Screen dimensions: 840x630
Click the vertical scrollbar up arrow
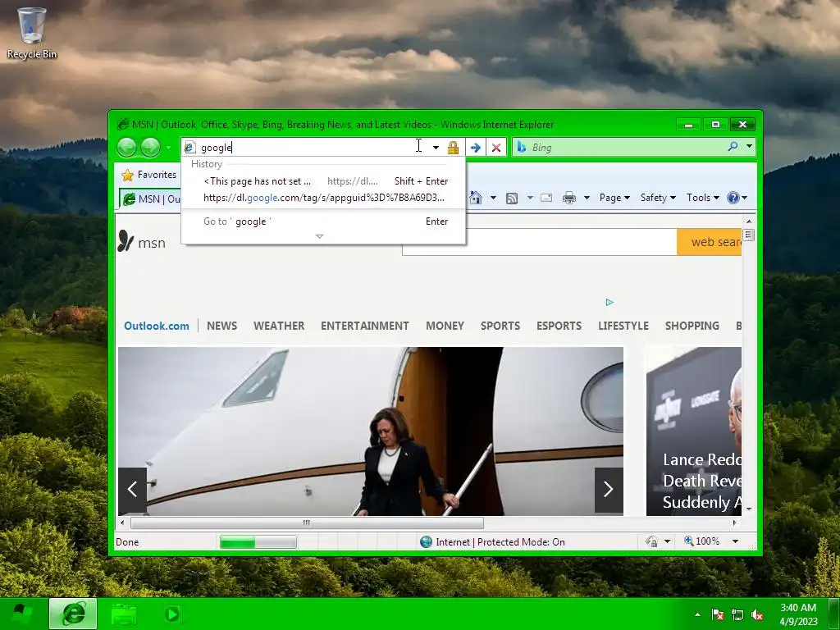point(749,221)
